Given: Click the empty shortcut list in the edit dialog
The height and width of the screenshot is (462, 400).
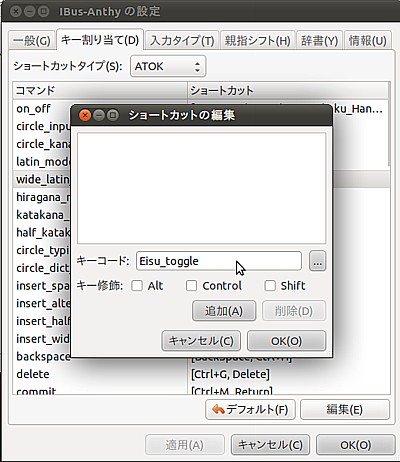Looking at the screenshot, I should pyautogui.click(x=201, y=188).
